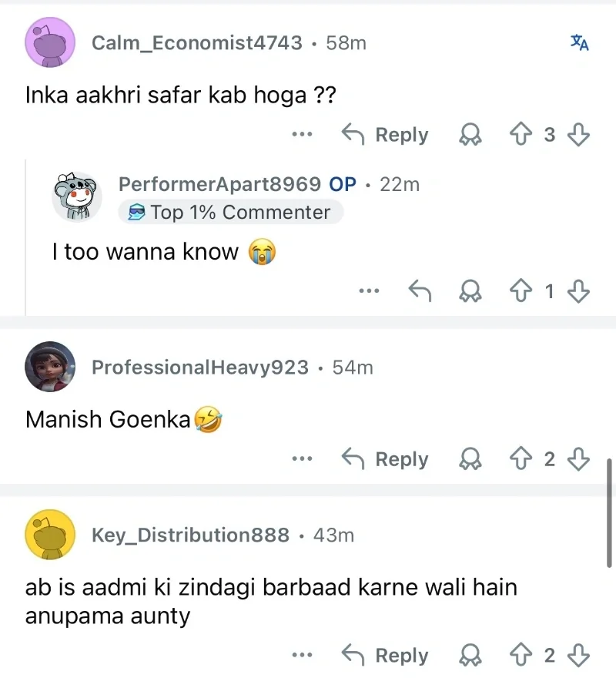
Task: Downvote PerformerApart8969's reply
Action: [x=578, y=291]
